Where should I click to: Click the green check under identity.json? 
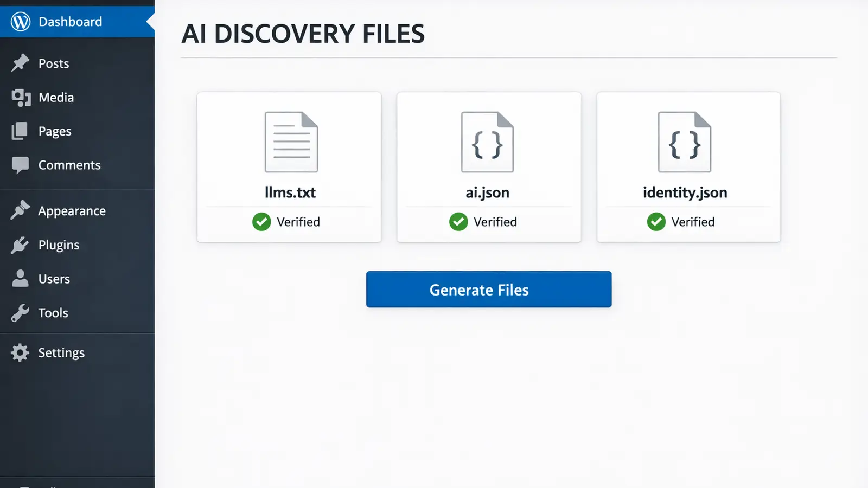coord(656,222)
